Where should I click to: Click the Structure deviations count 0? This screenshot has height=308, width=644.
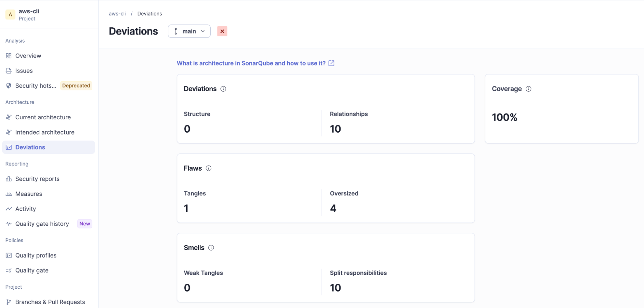pyautogui.click(x=187, y=129)
